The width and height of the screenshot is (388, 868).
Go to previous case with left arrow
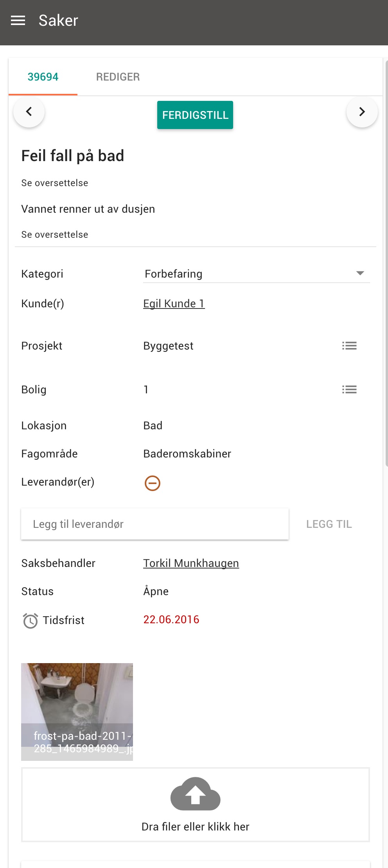coord(29,112)
